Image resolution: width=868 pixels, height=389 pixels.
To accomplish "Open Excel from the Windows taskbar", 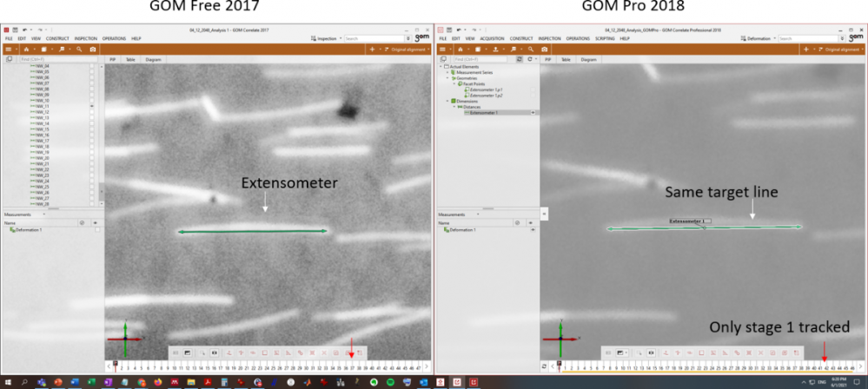I will coord(90,382).
